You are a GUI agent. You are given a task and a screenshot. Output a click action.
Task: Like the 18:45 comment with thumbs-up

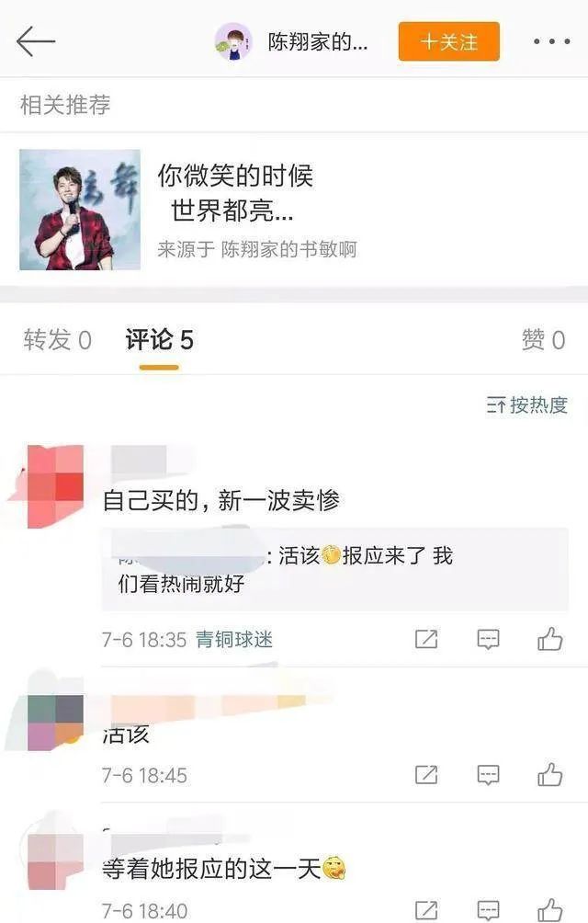(549, 774)
